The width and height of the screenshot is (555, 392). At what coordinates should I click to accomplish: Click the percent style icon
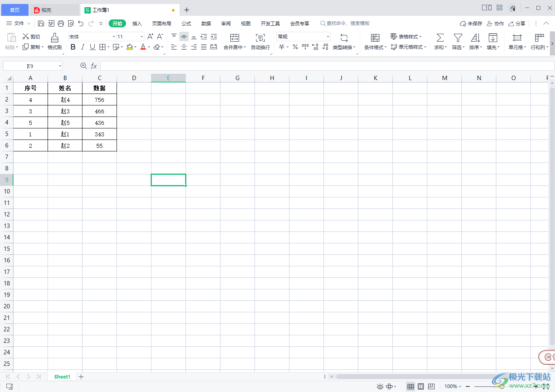coord(295,47)
